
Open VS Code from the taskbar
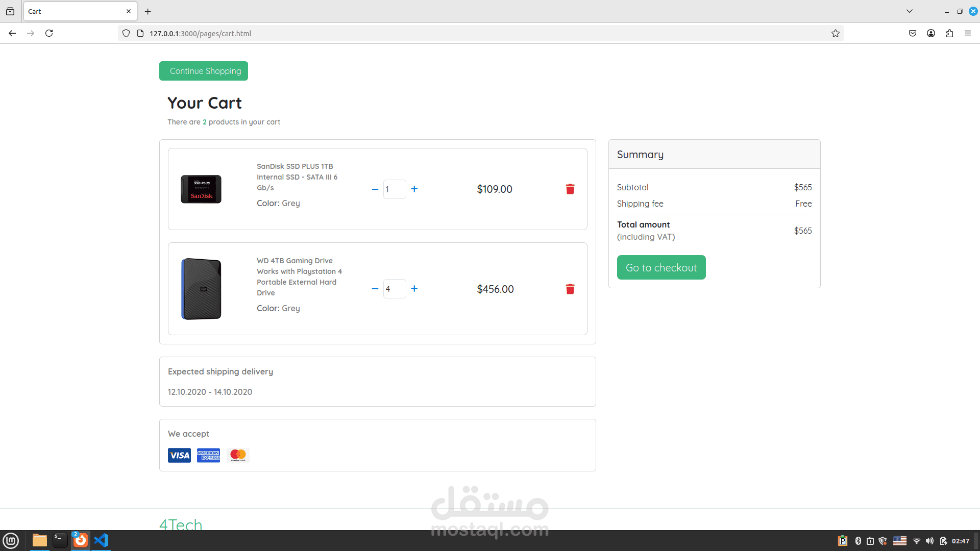pyautogui.click(x=101, y=540)
